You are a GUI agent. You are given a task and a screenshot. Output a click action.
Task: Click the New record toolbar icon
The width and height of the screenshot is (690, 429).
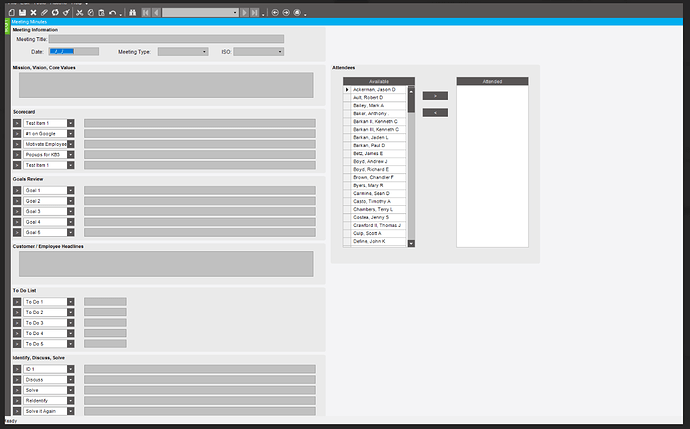pos(12,13)
